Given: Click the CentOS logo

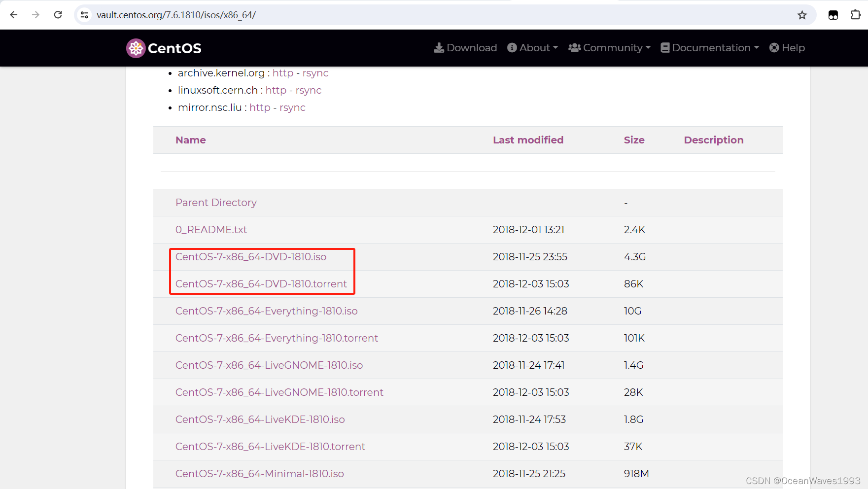Looking at the screenshot, I should point(164,48).
